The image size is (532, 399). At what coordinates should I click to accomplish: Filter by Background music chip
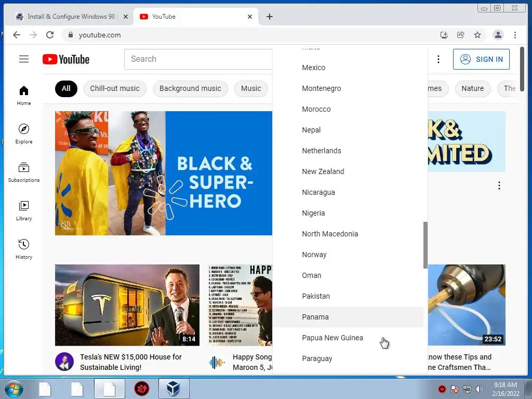[x=190, y=88]
